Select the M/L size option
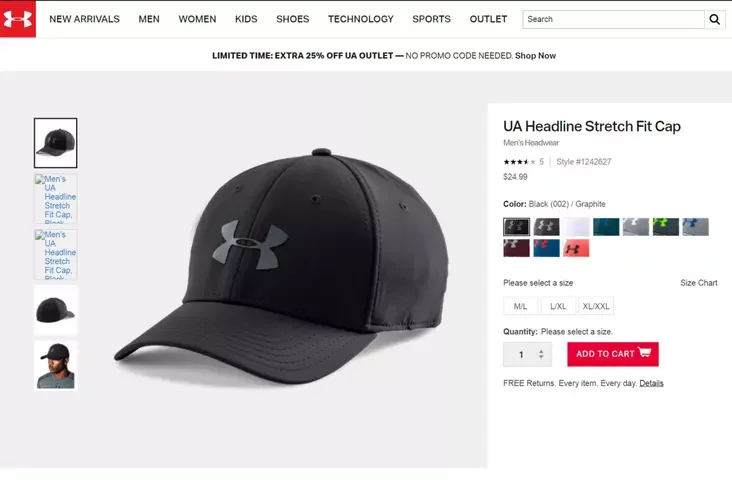 point(520,306)
